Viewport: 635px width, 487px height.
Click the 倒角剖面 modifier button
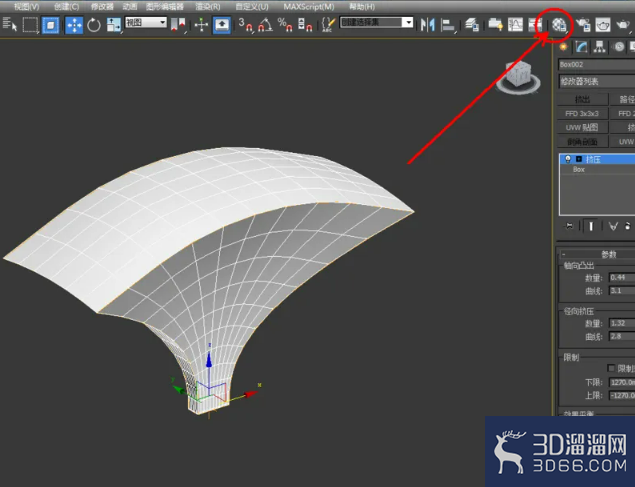582,142
